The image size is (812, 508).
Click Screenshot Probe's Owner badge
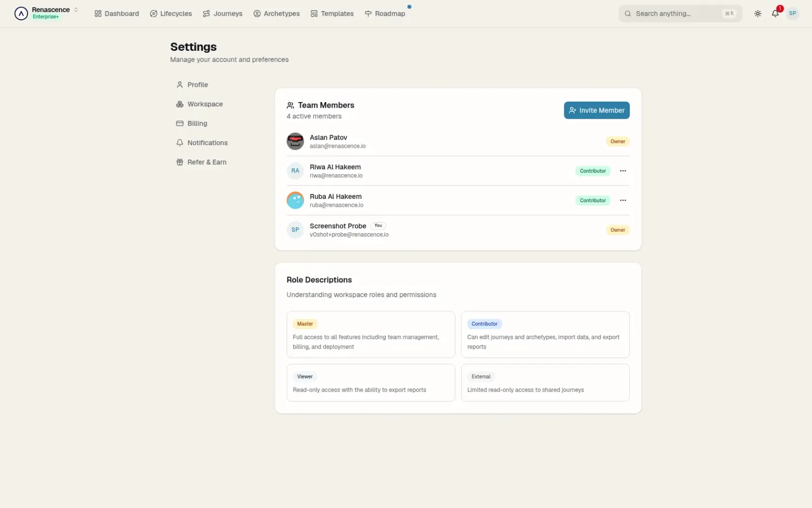pos(618,230)
